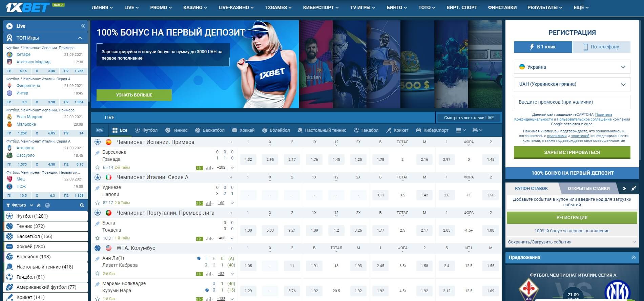This screenshot has height=301, width=644.
Task: Open the country dropdown showing Украина
Action: click(x=572, y=67)
